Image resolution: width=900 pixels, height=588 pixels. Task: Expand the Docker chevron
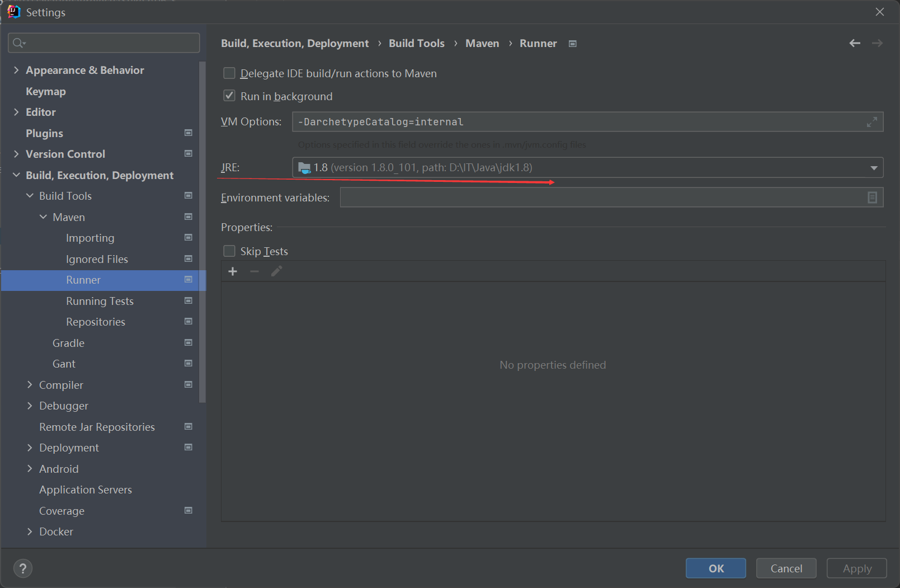click(30, 531)
